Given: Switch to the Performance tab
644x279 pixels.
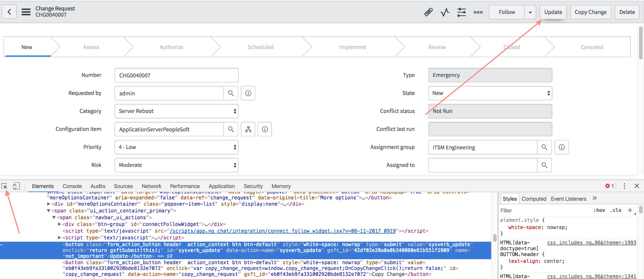Looking at the screenshot, I should coord(185,186).
